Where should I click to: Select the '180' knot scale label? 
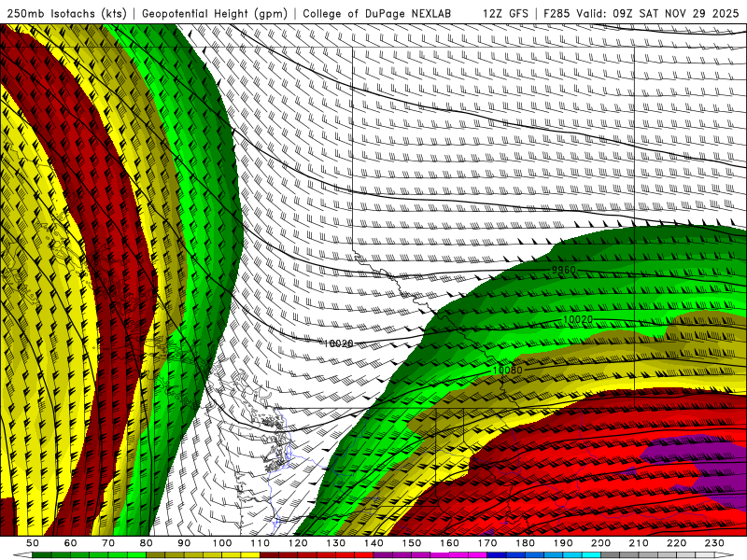pyautogui.click(x=525, y=543)
